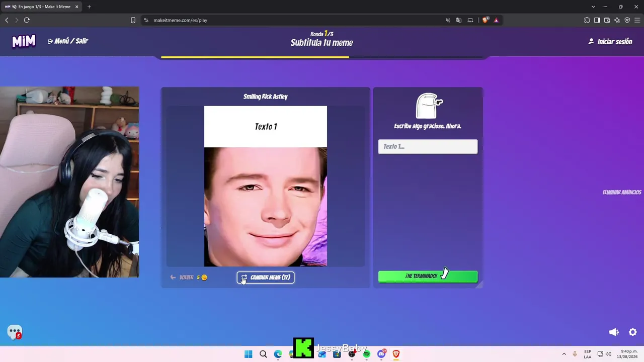Click the Brave VPN shield icon
Viewport: 644px width, 362px height.
[x=627, y=20]
